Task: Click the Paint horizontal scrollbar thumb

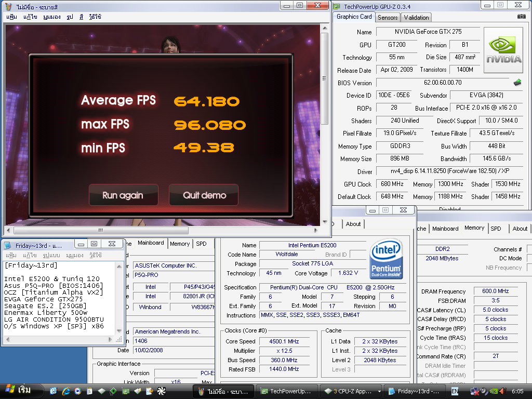Action: (x=101, y=230)
